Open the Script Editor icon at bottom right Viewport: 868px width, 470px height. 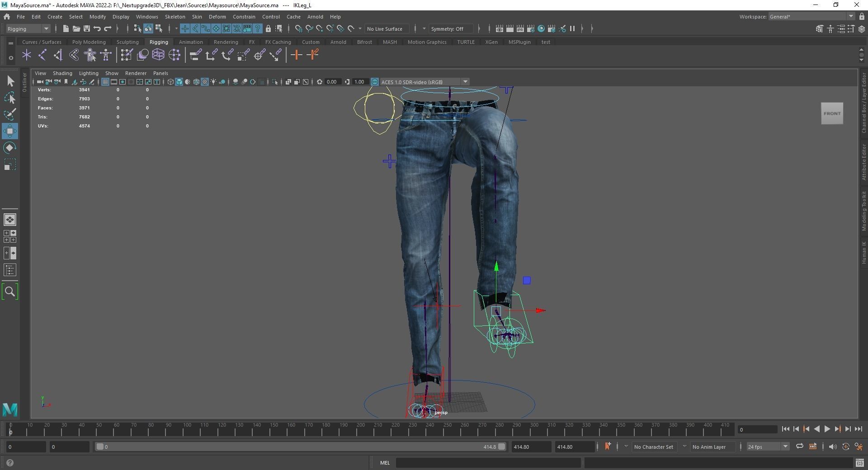pos(859,463)
